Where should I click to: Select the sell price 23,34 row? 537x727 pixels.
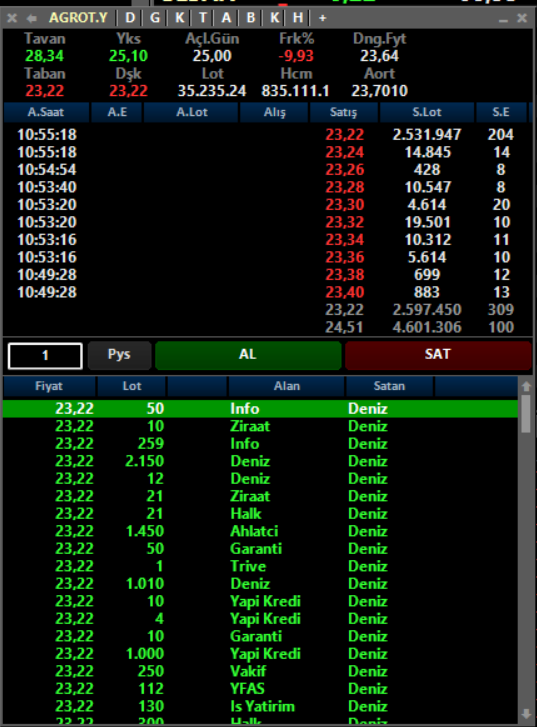pyautogui.click(x=345, y=240)
